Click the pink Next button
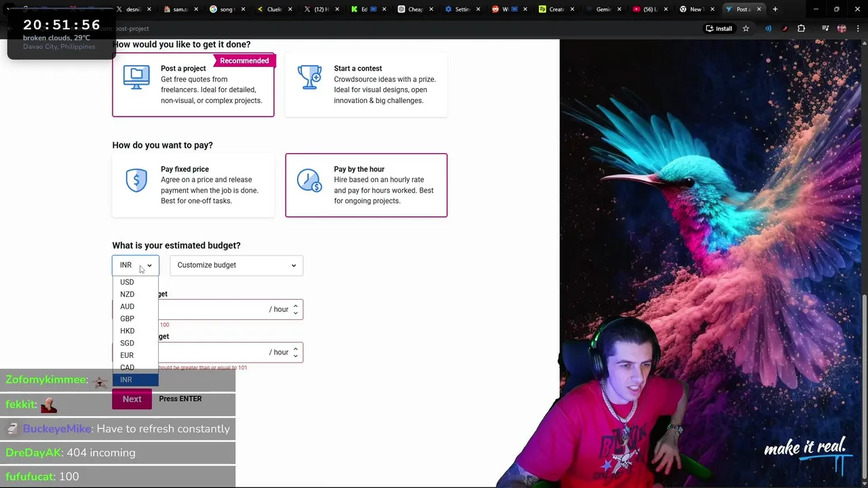This screenshot has width=868, height=488. point(132,399)
